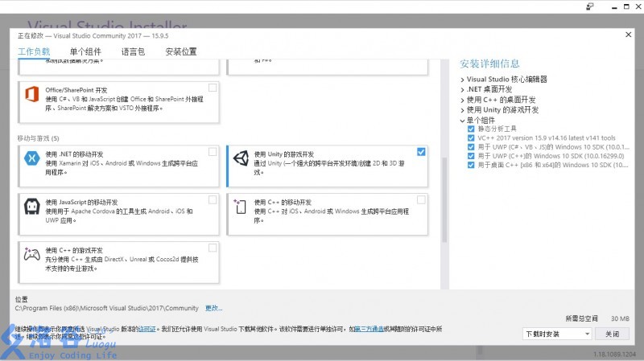Expand 使用 C++ 的桌面开发 details
644x361 pixels.
[x=462, y=100]
